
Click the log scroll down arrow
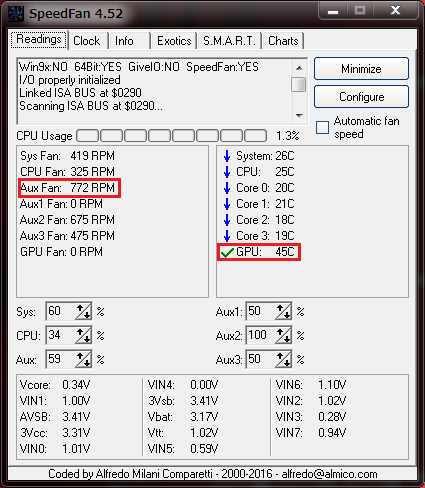(x=299, y=116)
